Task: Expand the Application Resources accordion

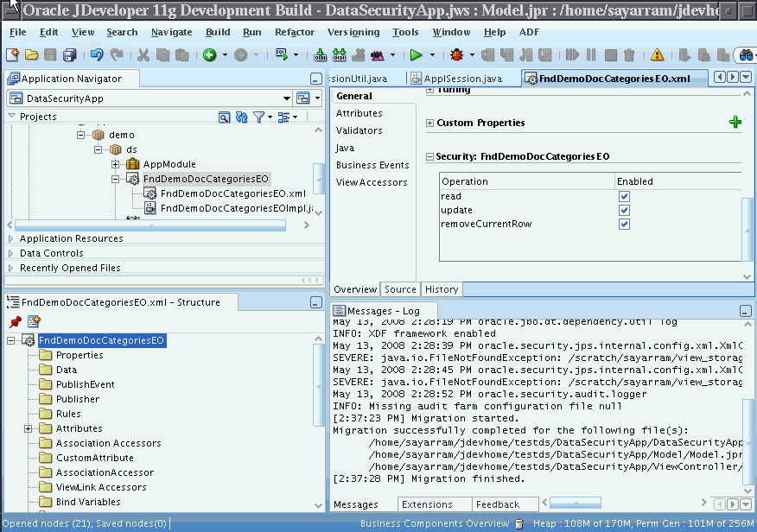Action: [11, 238]
